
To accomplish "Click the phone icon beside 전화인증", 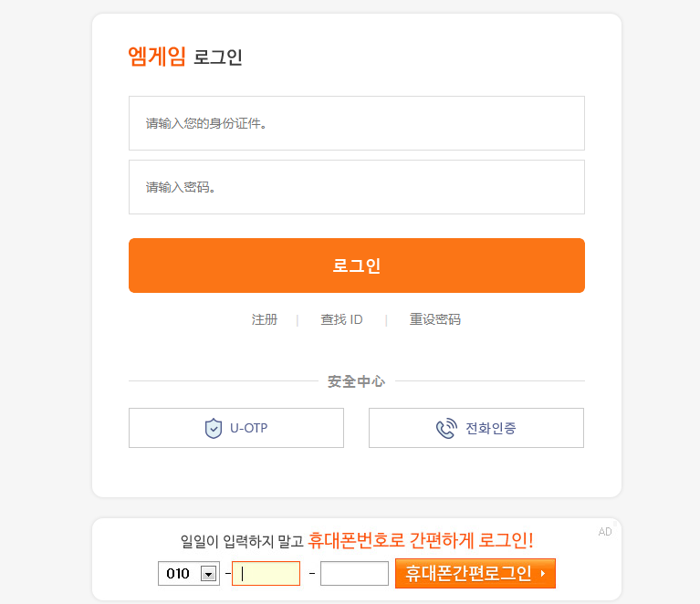I will click(446, 428).
